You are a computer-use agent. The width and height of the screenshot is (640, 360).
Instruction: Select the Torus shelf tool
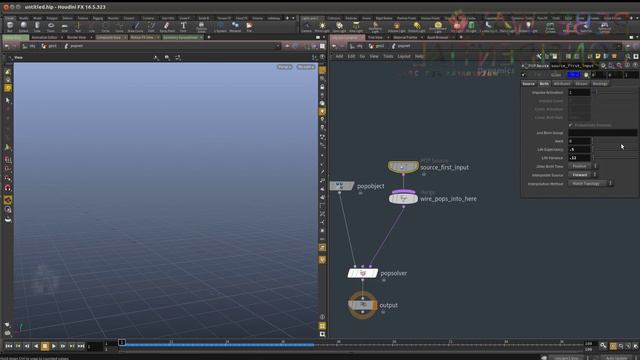coord(51,27)
